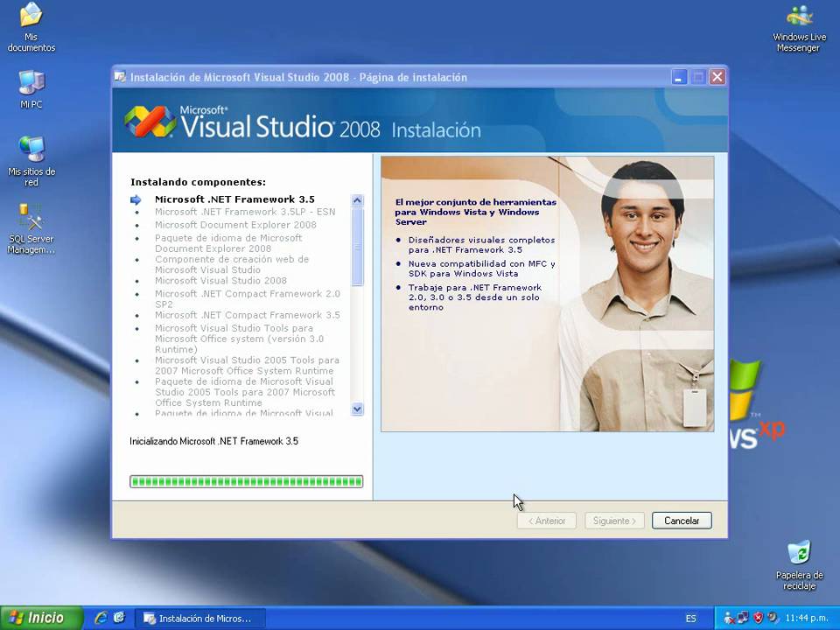Viewport: 840px width, 630px height.
Task: Select Visual Studio 2005 Tools para 2007 Office
Action: (x=247, y=366)
